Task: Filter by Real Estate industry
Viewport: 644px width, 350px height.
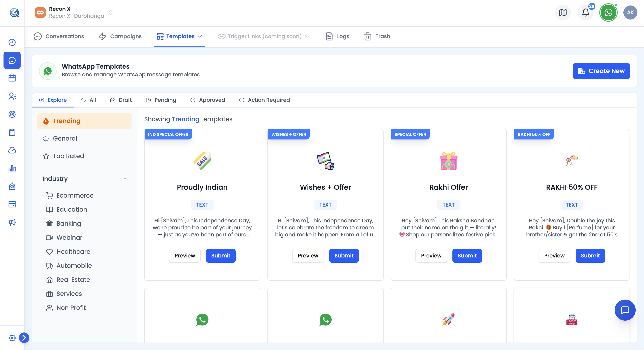Action: (x=68, y=279)
